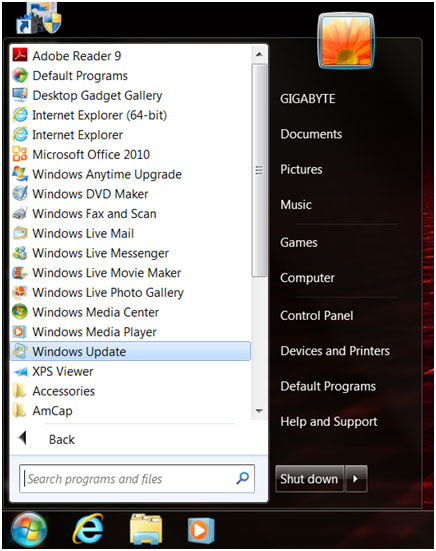The width and height of the screenshot is (436, 551).
Task: Open the Shut down options arrow
Action: point(356,478)
